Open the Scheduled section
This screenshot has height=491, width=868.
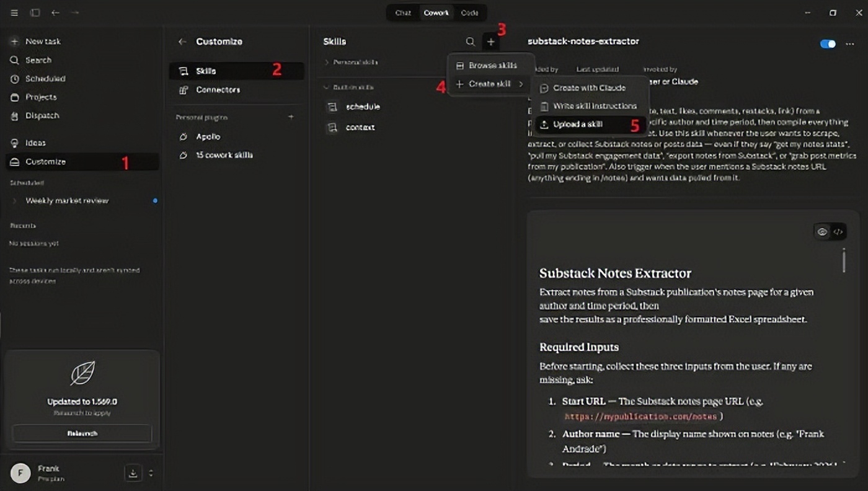pos(82,79)
